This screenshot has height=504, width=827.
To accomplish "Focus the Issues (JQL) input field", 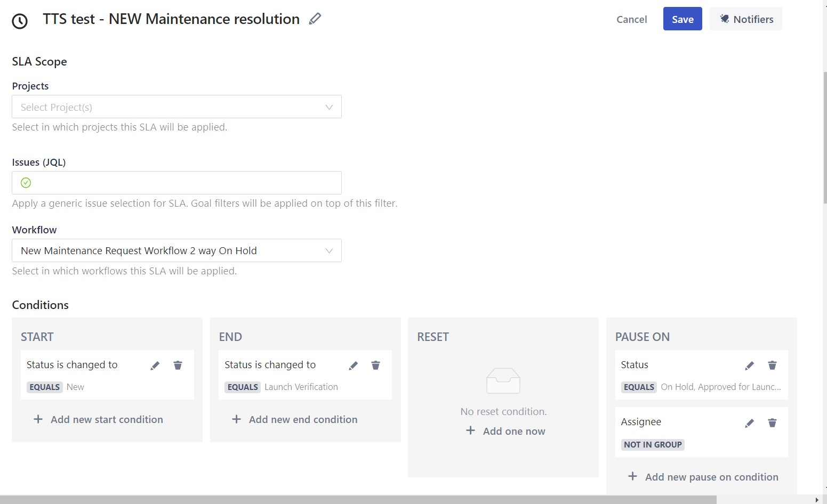I will tap(176, 183).
